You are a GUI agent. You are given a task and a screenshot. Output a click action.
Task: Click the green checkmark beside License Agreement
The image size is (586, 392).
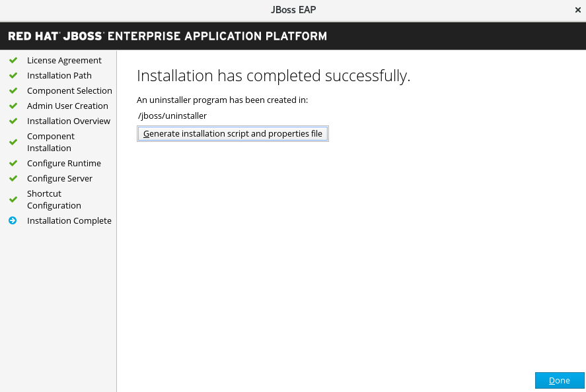[x=13, y=61]
